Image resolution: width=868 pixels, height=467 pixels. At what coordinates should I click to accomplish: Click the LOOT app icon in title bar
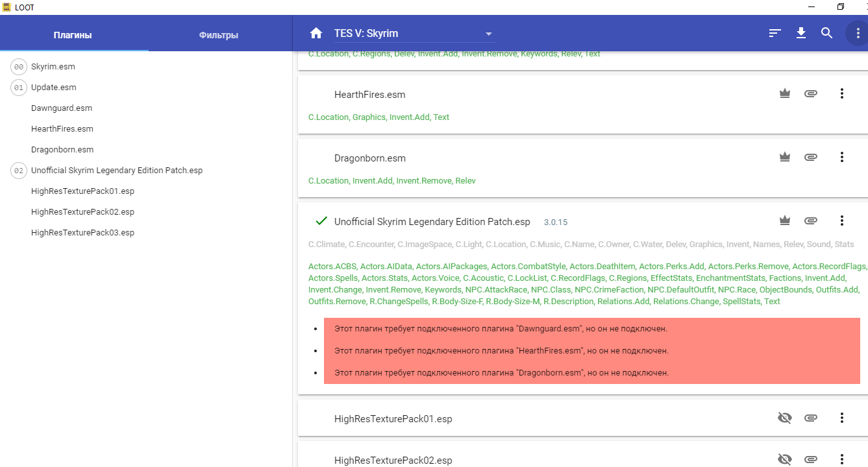tap(6, 7)
